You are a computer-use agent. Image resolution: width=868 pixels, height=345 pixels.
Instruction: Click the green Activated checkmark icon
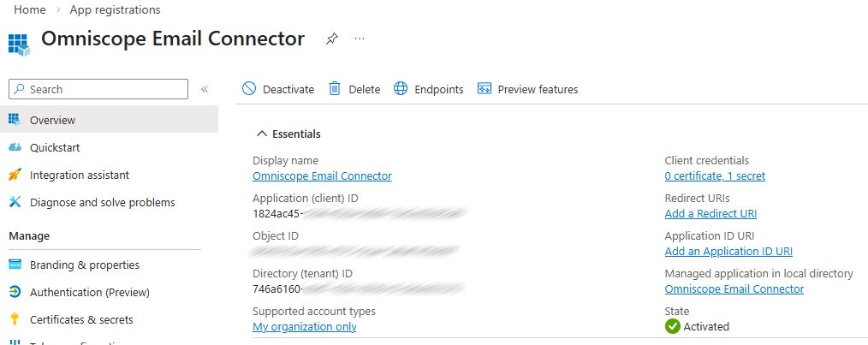[673, 326]
